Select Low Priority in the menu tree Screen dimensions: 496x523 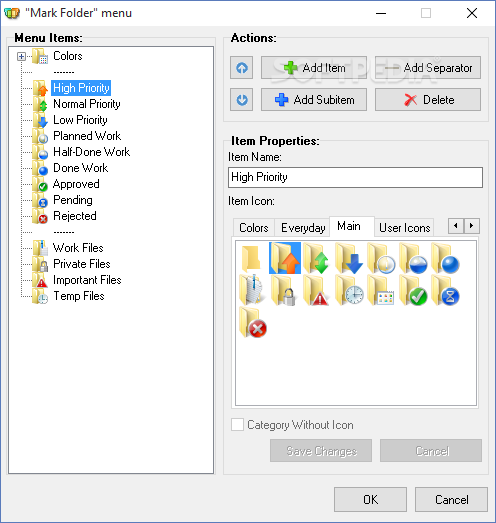click(80, 120)
